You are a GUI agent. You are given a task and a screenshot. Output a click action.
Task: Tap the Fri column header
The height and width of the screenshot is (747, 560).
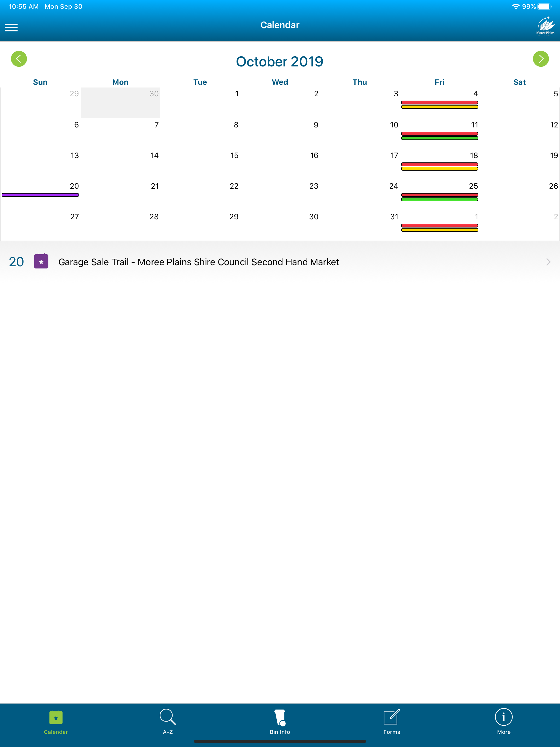[439, 82]
